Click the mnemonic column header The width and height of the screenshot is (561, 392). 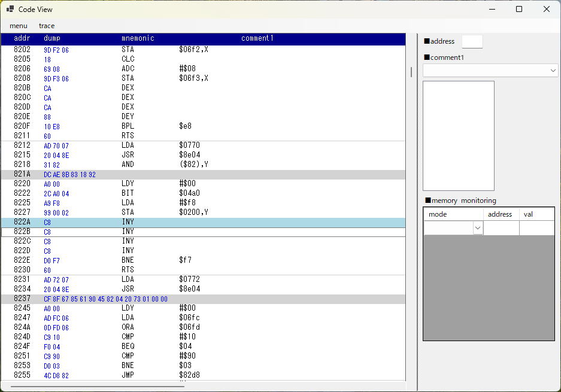point(138,38)
